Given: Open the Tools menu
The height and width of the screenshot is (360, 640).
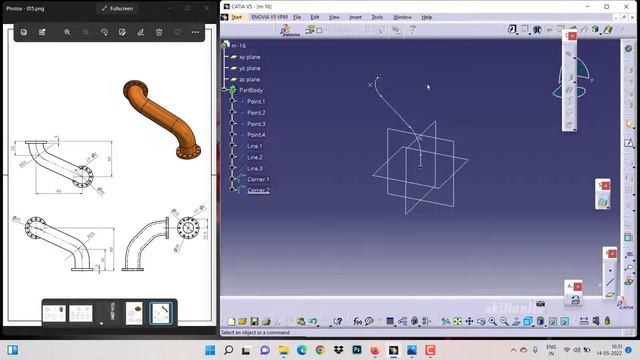Looking at the screenshot, I should [x=377, y=17].
